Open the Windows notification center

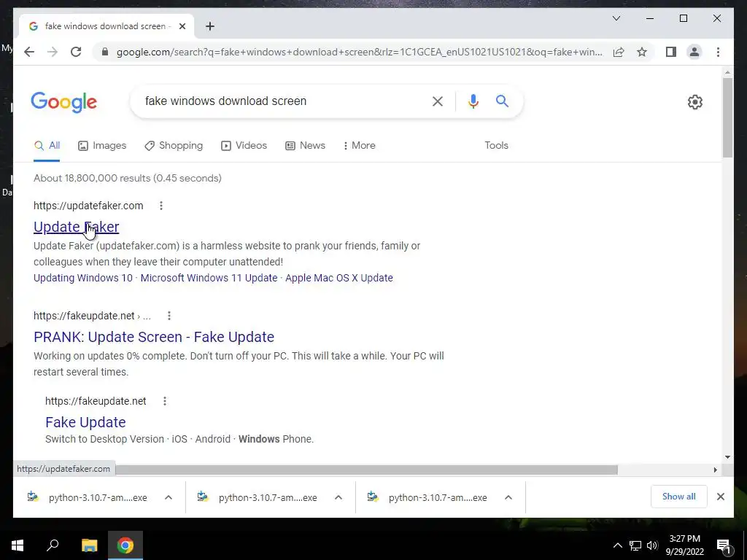coord(724,545)
